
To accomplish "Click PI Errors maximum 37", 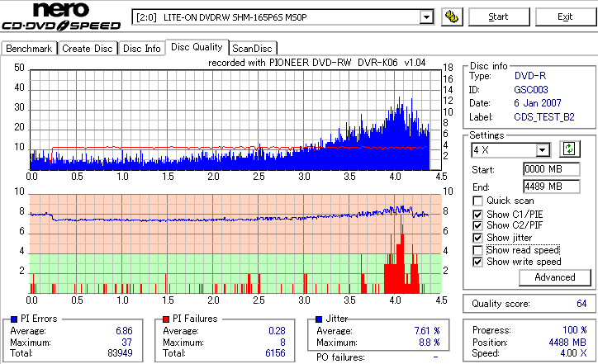I will point(126,343).
